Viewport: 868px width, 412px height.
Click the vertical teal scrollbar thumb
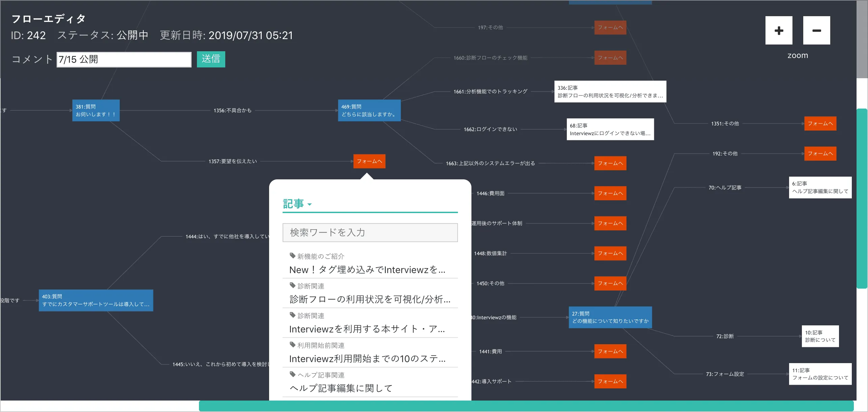862,199
